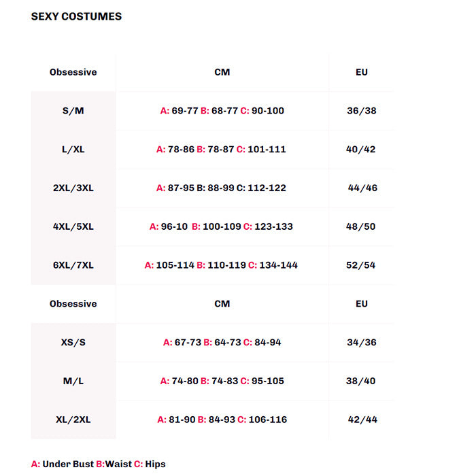Click the EU size 36/38 cell
The height and width of the screenshot is (476, 476).
click(x=361, y=111)
